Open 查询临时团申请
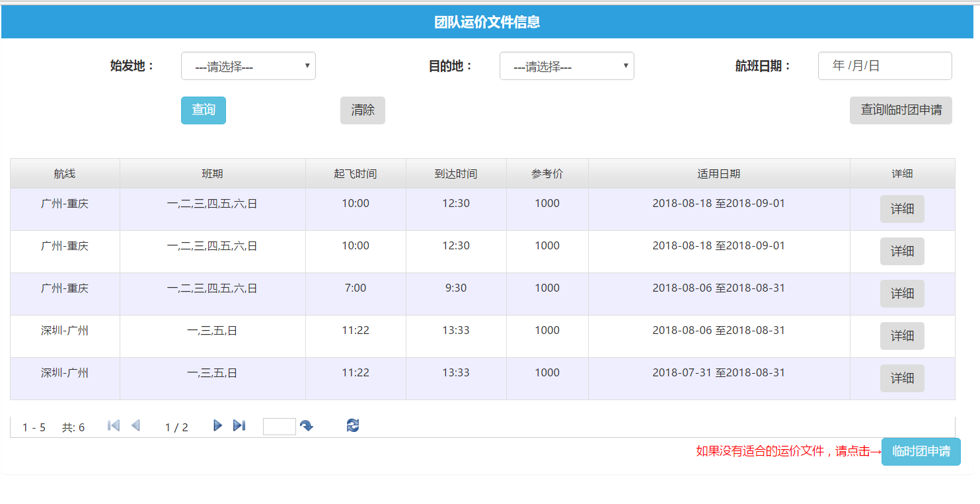Viewport: 980px width, 504px height. pyautogui.click(x=901, y=110)
